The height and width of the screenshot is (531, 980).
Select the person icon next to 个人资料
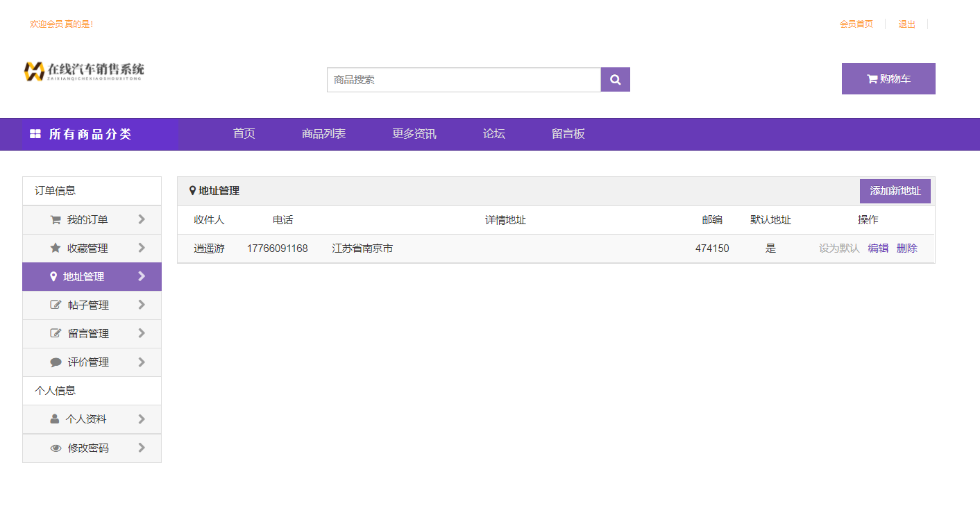point(55,419)
